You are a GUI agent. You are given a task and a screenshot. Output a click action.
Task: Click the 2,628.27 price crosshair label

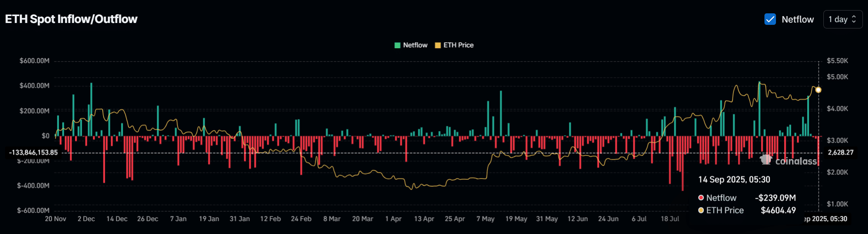840,153
